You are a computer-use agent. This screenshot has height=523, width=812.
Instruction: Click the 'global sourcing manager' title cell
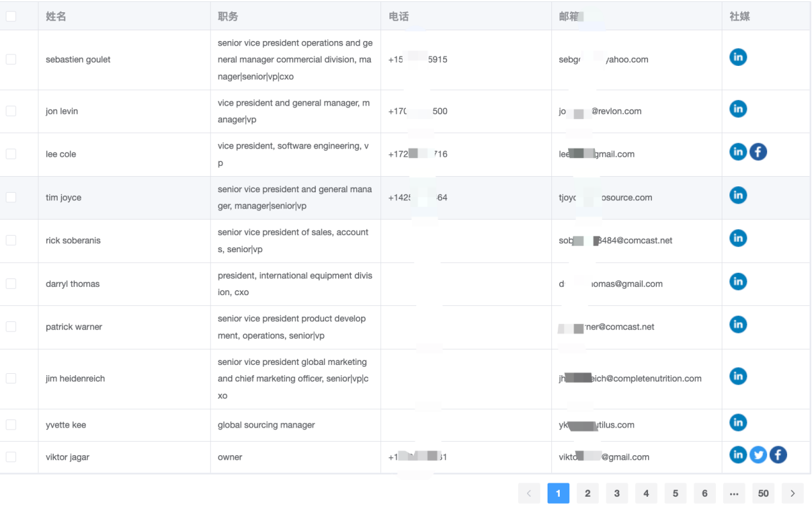[x=266, y=425]
